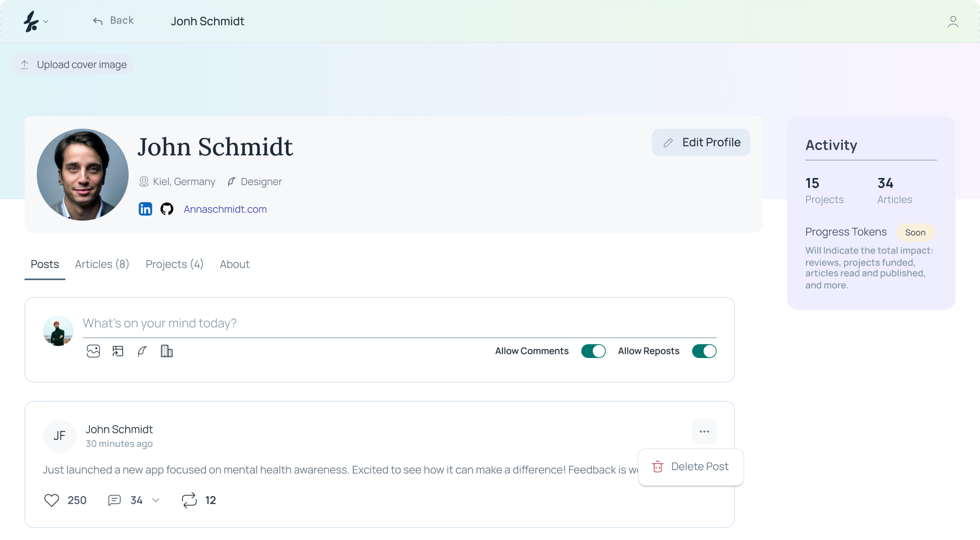Click the 'Jonh Schmidt' header title
This screenshot has width=980, height=540.
click(208, 21)
